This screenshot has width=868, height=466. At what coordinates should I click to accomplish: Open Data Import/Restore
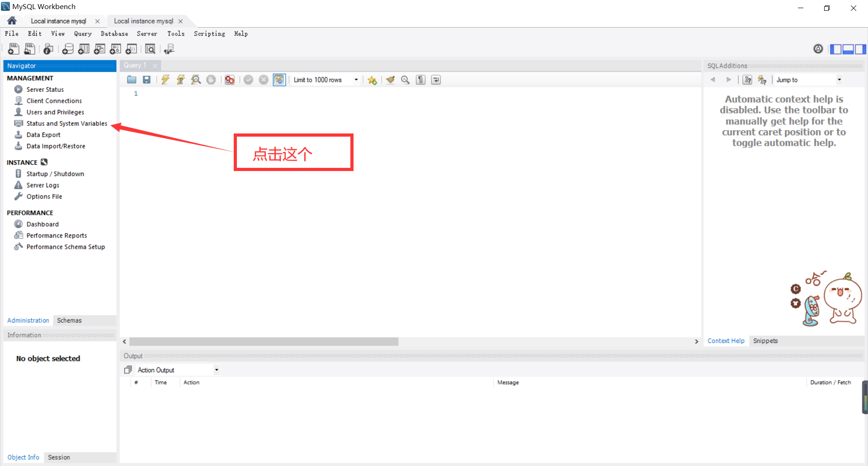coord(56,146)
